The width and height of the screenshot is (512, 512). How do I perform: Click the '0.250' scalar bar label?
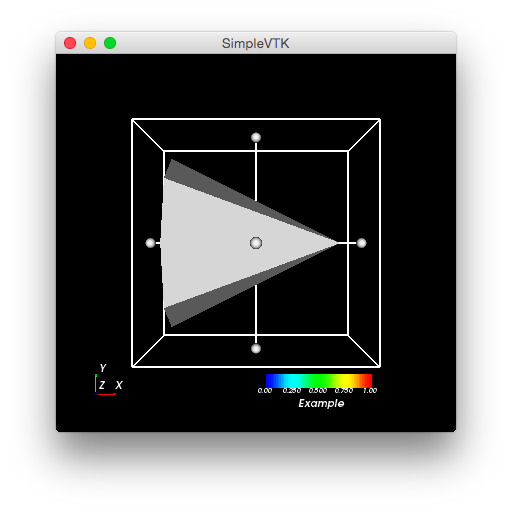pos(292,391)
